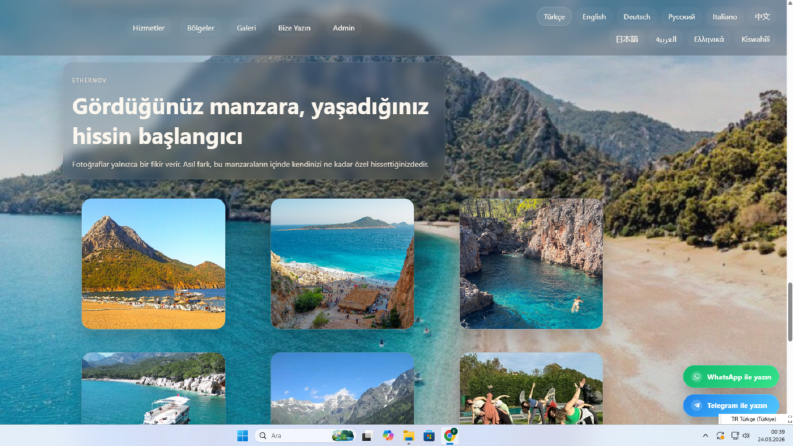Select Bize Yazın in the navigation

[x=294, y=28]
